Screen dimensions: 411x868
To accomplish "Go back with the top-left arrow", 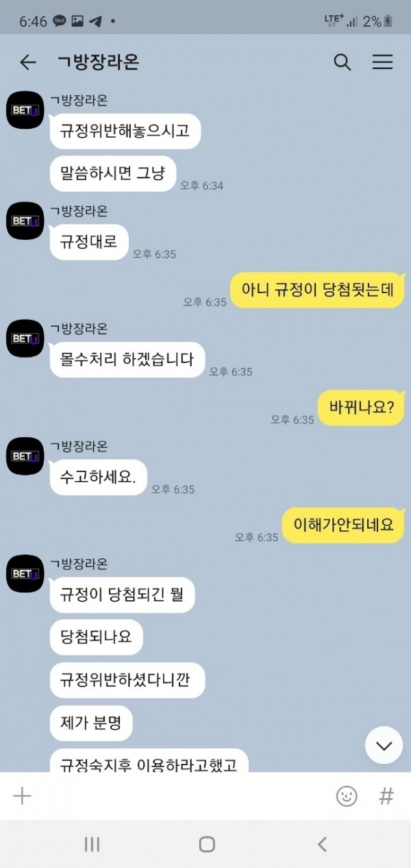I will pos(27,62).
